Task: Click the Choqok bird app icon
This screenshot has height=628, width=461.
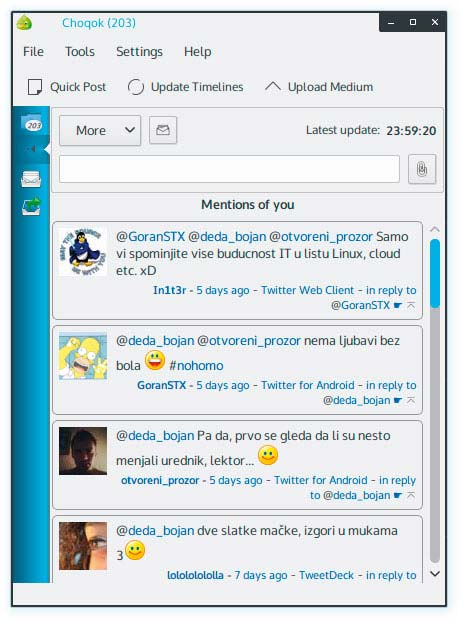Action: coord(24,23)
